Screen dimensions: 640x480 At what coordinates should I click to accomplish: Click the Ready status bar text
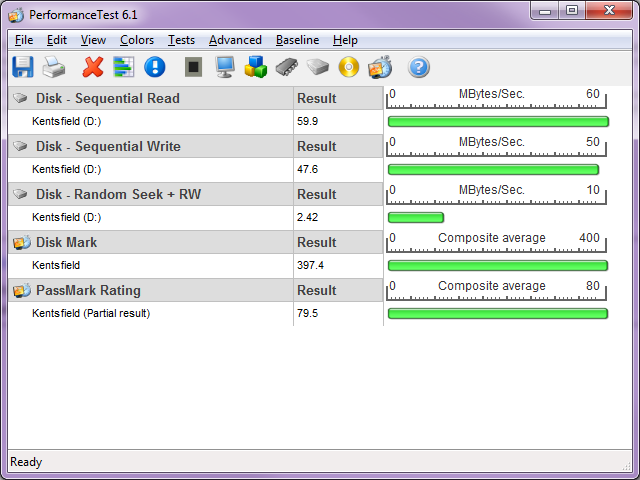tap(26, 462)
